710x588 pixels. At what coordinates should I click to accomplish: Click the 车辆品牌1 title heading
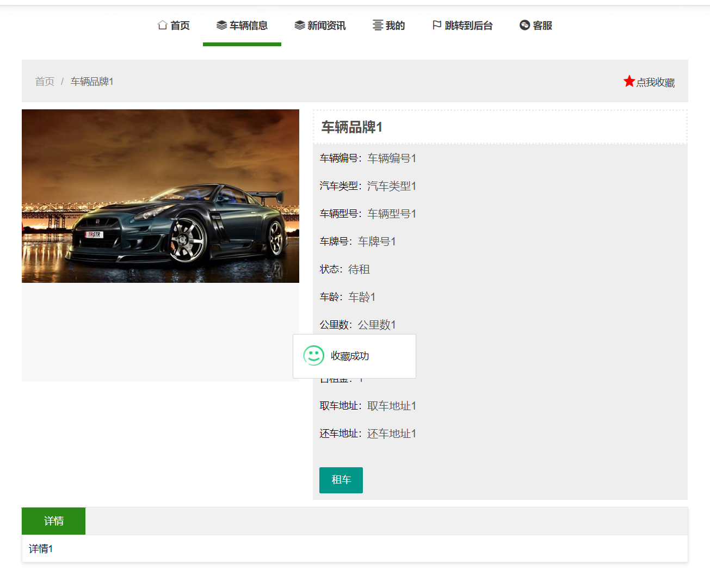[352, 127]
